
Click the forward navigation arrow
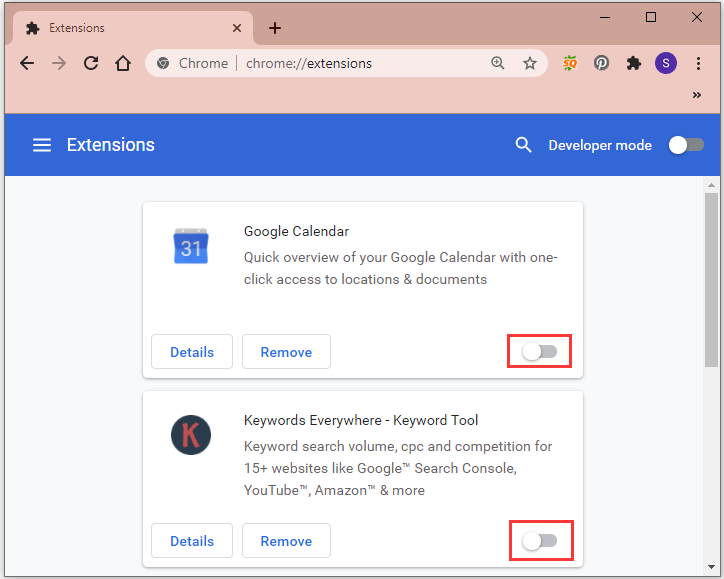pos(59,63)
